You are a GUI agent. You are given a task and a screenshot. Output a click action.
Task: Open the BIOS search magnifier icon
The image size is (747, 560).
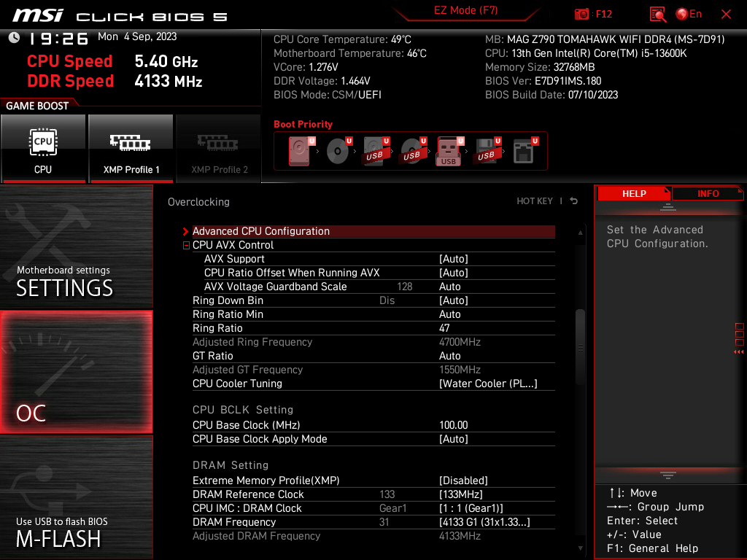click(657, 15)
